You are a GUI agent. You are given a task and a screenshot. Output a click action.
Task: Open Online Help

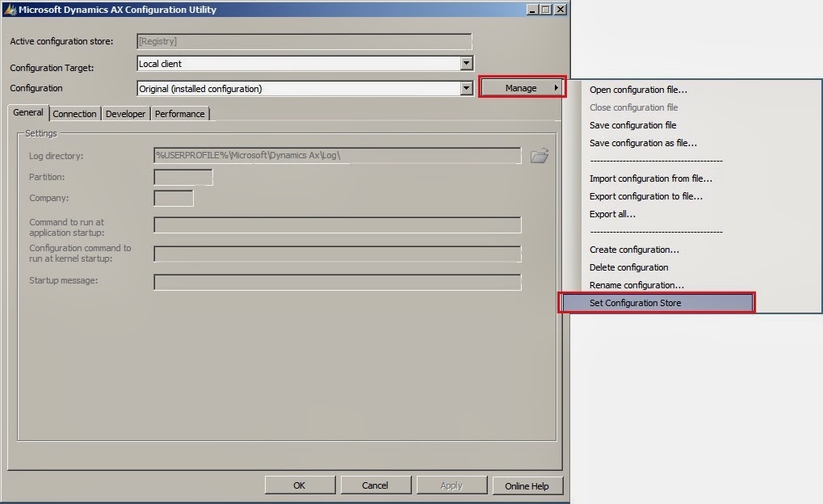tap(527, 485)
